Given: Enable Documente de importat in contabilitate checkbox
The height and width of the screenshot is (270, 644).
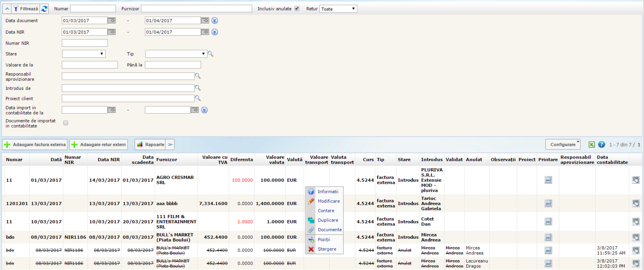Looking at the screenshot, I should click(66, 123).
